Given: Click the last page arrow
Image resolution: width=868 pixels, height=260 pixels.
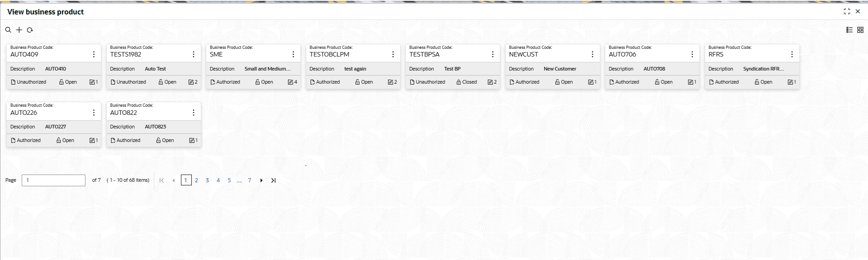Looking at the screenshot, I should 273,180.
